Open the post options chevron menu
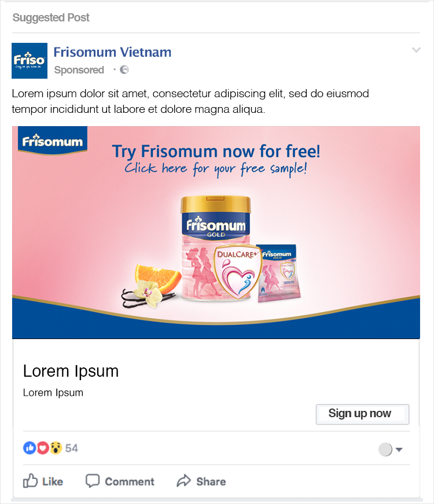The height and width of the screenshot is (504, 434). [x=416, y=50]
